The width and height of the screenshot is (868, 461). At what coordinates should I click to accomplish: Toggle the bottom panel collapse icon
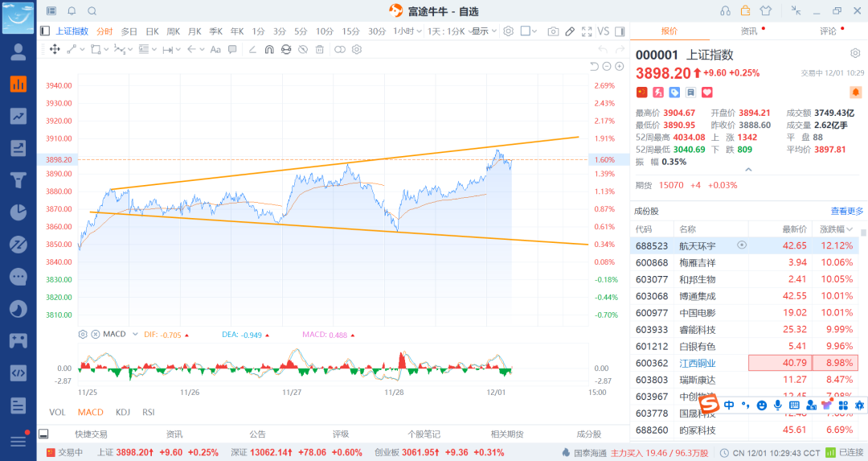point(43,434)
